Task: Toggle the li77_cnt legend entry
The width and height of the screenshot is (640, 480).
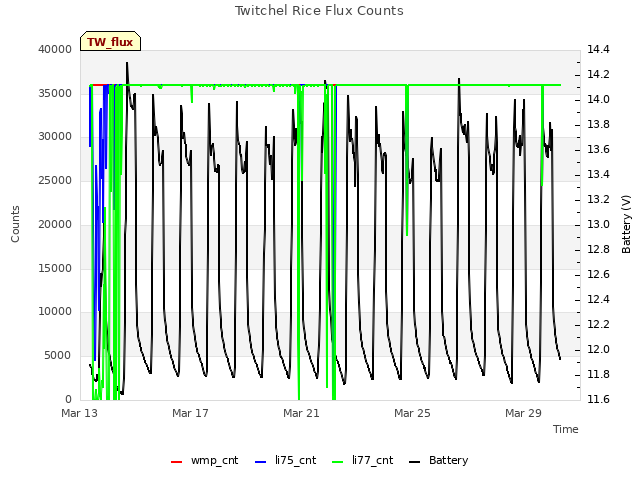Action: point(362,460)
